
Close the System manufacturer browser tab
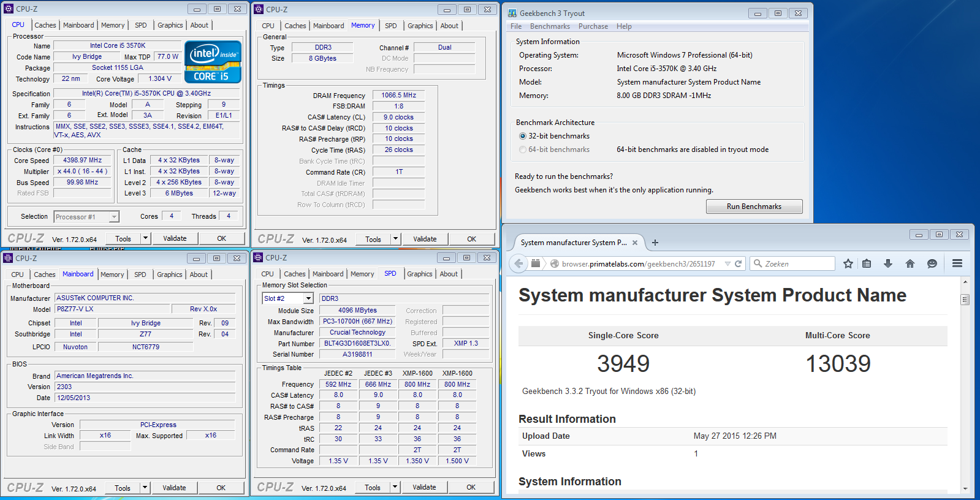[635, 243]
